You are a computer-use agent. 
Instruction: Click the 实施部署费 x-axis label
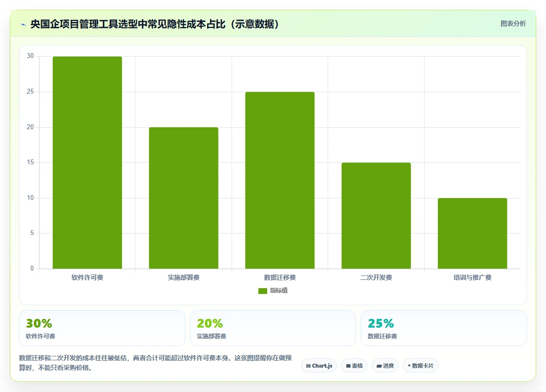click(183, 277)
